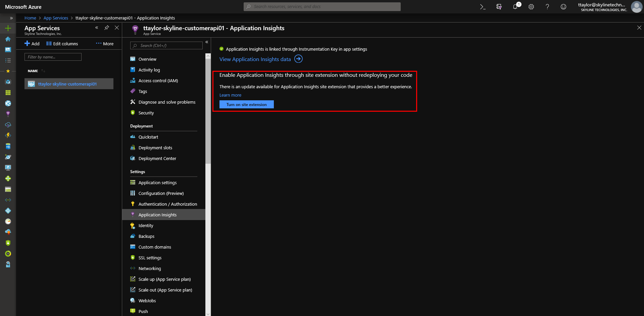Viewport: 644px width, 316px height.
Task: Open Cloud Shell icon in top bar
Action: (x=483, y=7)
